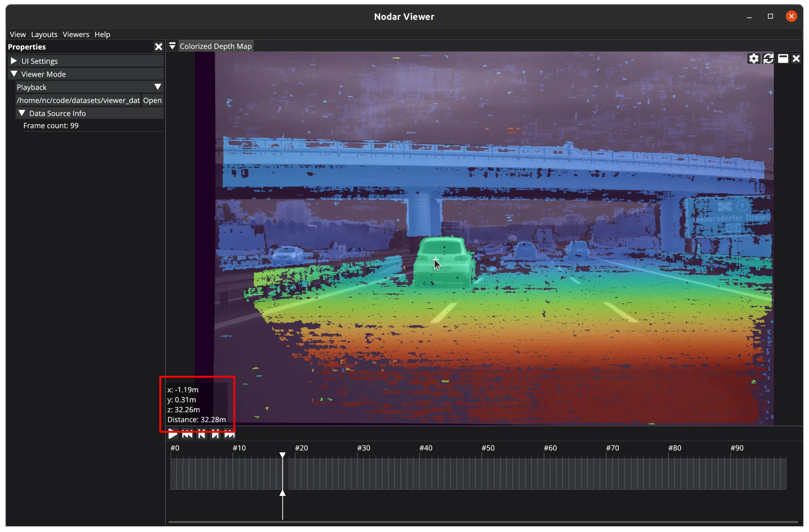The height and width of the screenshot is (532, 809).
Task: Click the dataset path input field
Action: 78,100
